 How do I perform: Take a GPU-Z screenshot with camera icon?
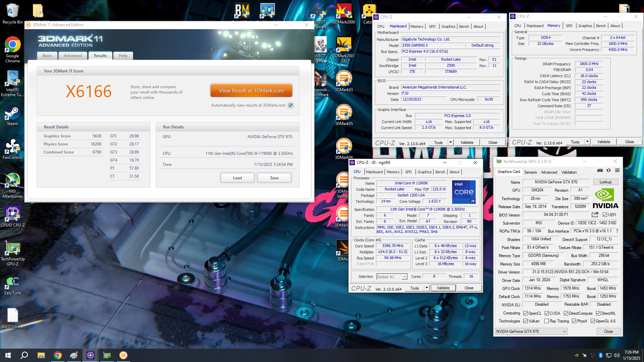pyautogui.click(x=600, y=171)
